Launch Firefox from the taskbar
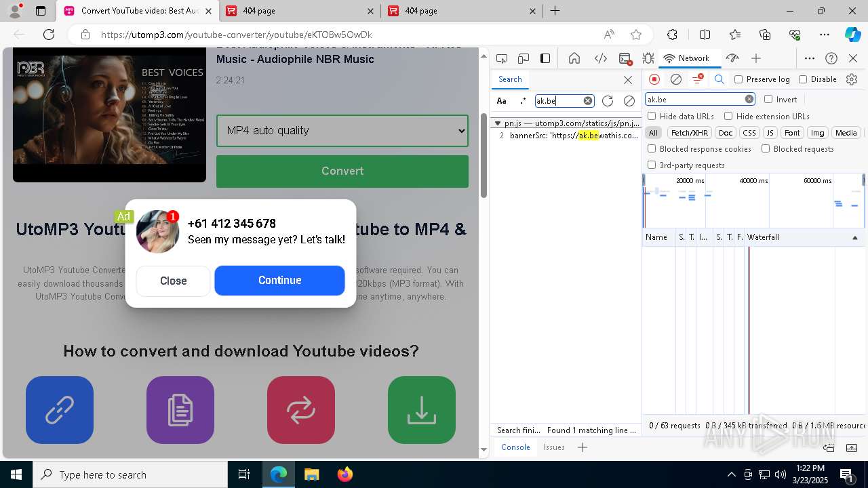 (344, 474)
